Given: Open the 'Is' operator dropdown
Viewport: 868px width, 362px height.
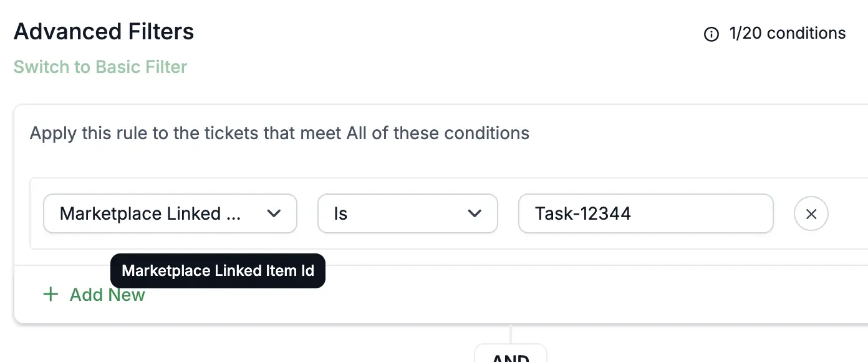Looking at the screenshot, I should tap(408, 214).
